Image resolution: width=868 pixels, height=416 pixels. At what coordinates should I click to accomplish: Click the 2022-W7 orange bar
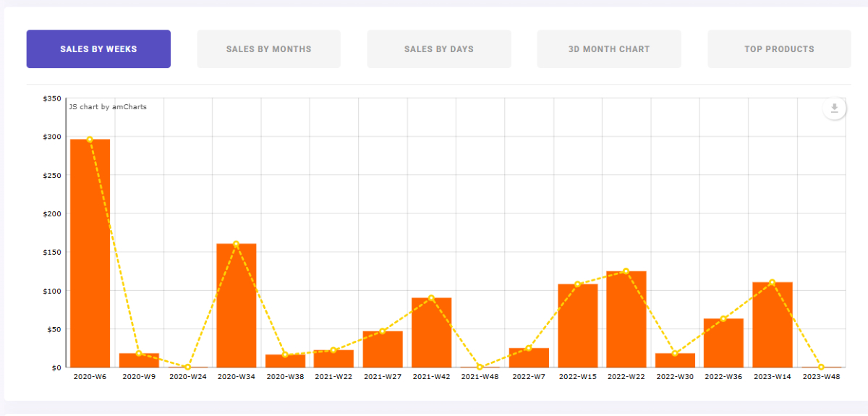529,357
